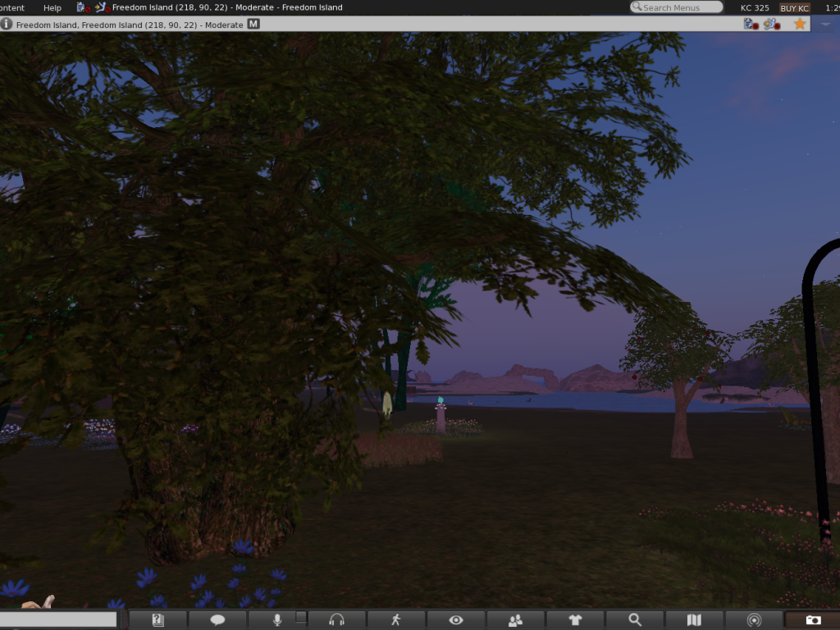Open the People panel icon
Viewport: 840px width, 630px height.
click(x=517, y=619)
